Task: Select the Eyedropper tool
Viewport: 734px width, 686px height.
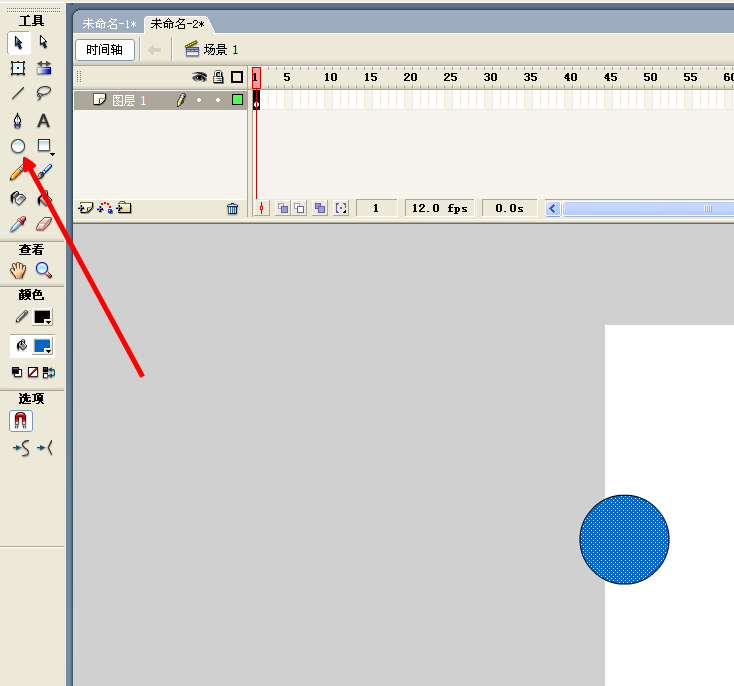Action: (18, 224)
